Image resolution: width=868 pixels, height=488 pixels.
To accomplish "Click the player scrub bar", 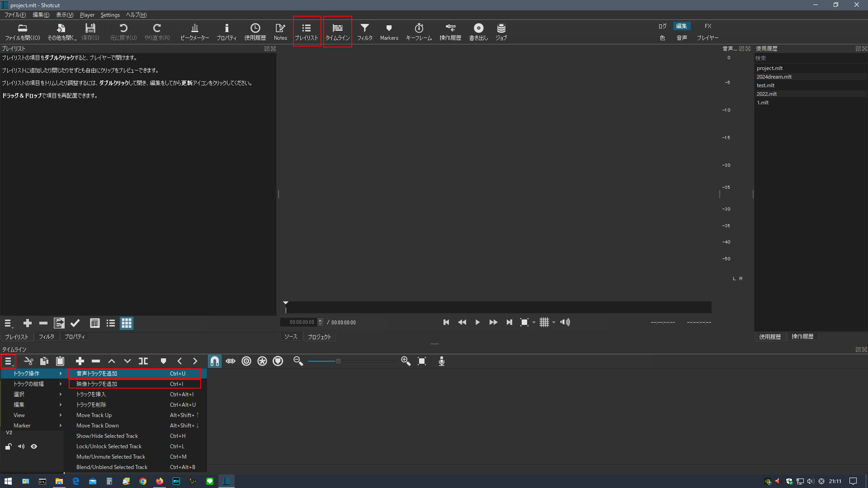I will 498,308.
